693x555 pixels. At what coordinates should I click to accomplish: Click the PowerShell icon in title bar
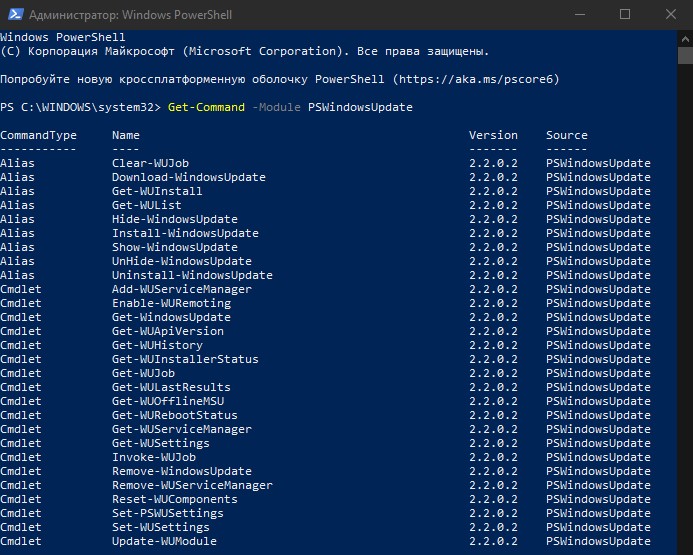tap(15, 14)
